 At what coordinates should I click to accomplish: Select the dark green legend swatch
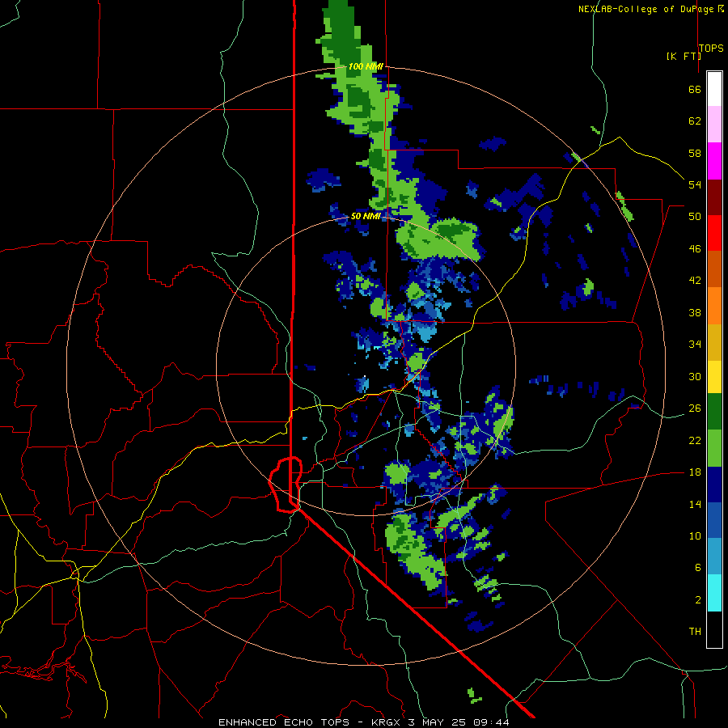click(x=714, y=412)
